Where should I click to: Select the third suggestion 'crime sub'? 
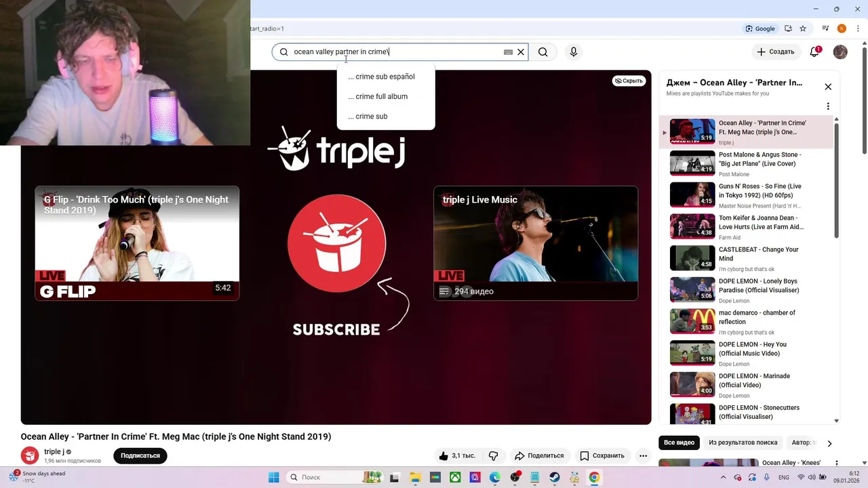(386, 117)
